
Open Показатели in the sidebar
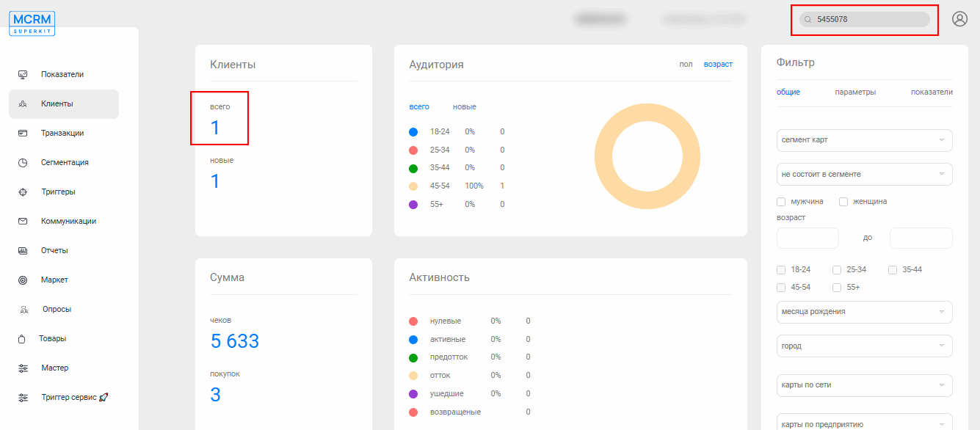[64, 75]
